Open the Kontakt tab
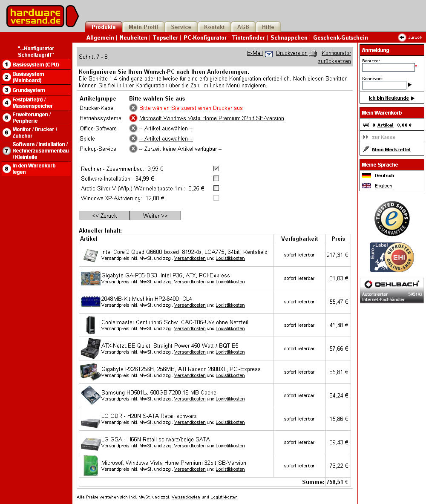Screen dimensions: 426x504 tap(214, 27)
